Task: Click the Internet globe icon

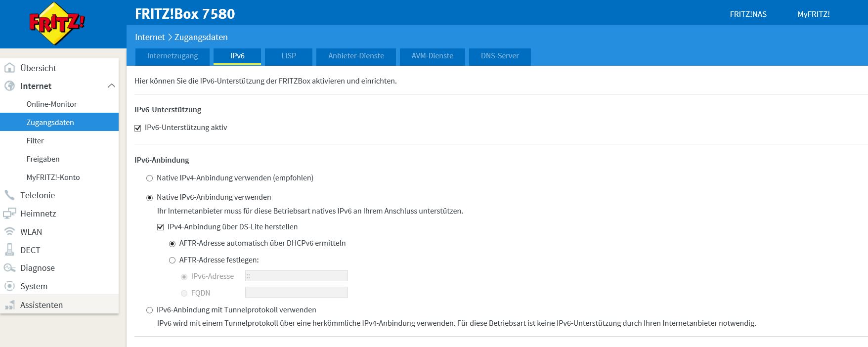Action: point(9,86)
